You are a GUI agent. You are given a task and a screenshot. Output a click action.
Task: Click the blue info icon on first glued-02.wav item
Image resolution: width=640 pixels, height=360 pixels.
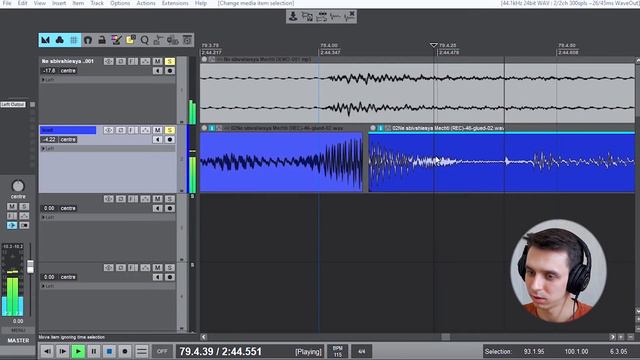212,128
